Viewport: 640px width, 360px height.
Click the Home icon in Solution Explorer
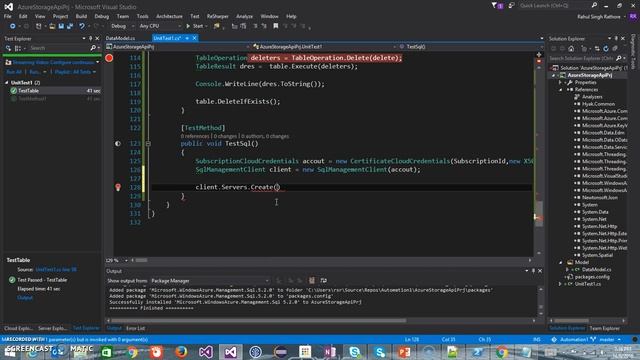tap(571, 49)
